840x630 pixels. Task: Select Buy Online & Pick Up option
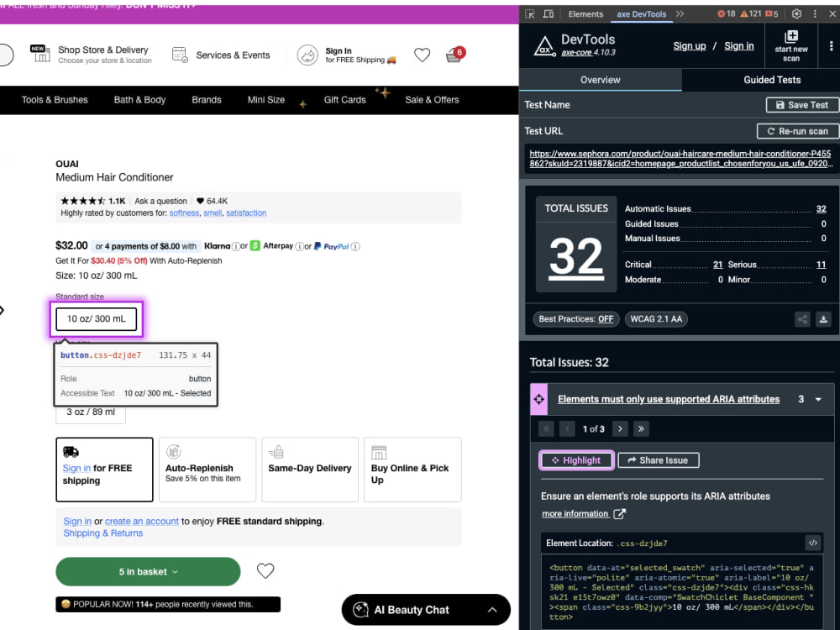(412, 470)
